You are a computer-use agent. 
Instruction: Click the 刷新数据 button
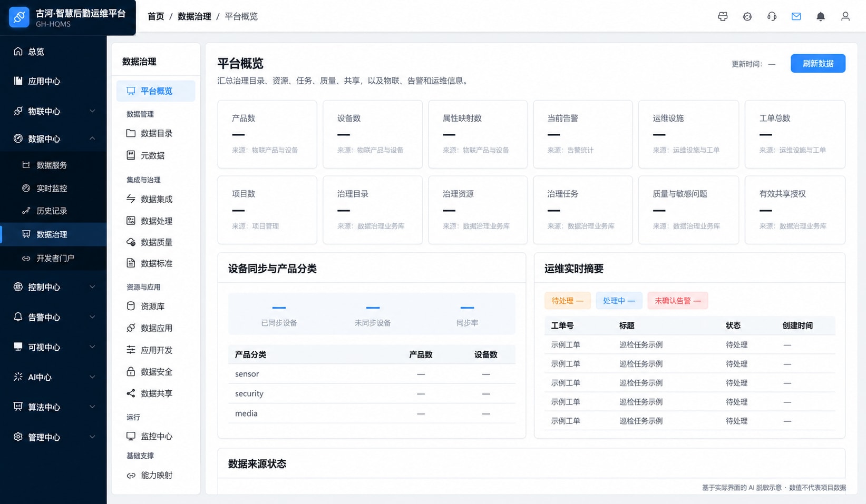pyautogui.click(x=818, y=63)
